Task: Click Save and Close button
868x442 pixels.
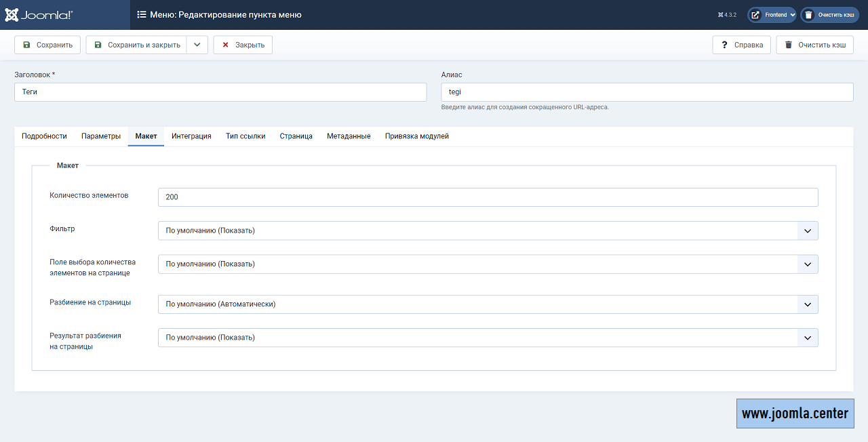Action: pos(137,45)
